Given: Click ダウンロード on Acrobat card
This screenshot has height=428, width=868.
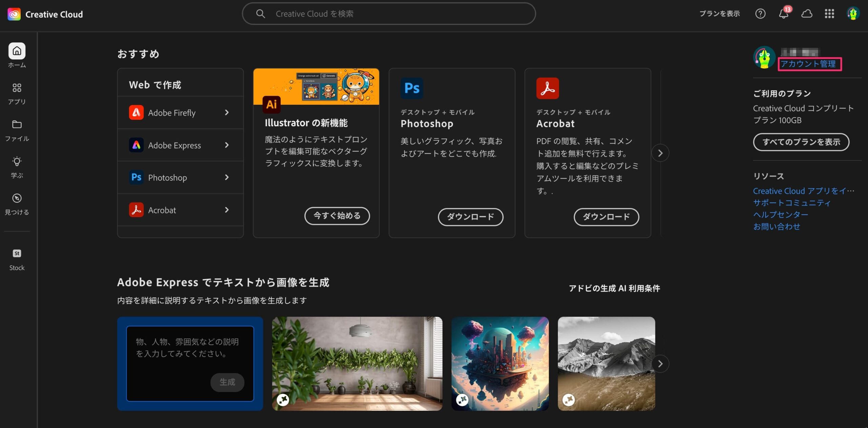Looking at the screenshot, I should click(606, 217).
